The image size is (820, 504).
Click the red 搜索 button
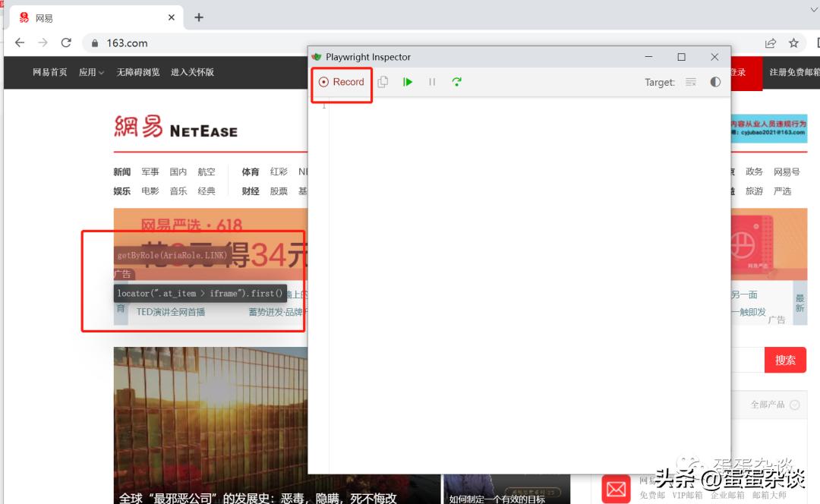[x=785, y=360]
